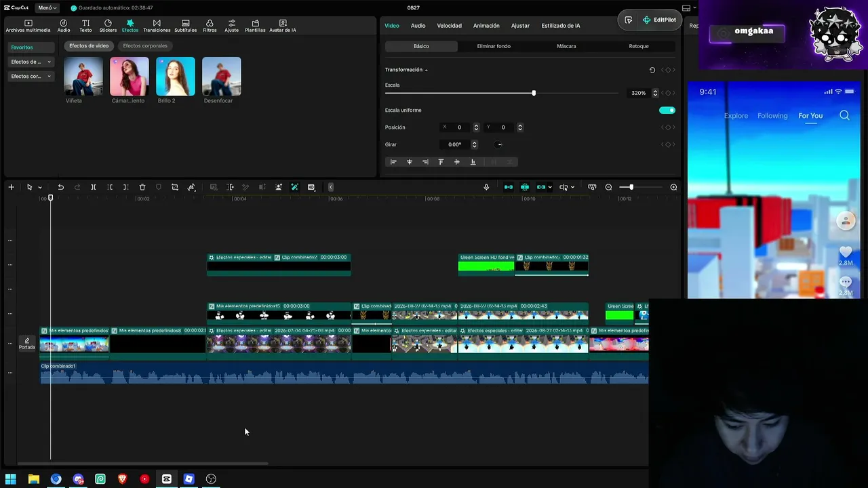The width and height of the screenshot is (868, 488).
Task: Open the Audio library tab
Action: click(64, 26)
